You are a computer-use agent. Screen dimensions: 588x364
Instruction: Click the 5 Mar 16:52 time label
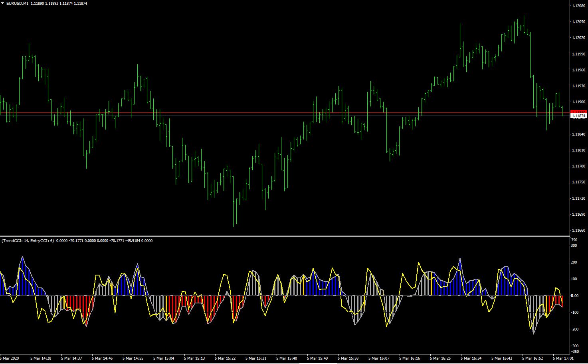(533, 358)
